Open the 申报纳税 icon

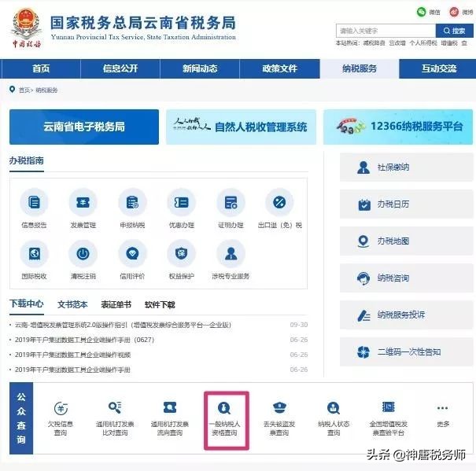click(132, 202)
